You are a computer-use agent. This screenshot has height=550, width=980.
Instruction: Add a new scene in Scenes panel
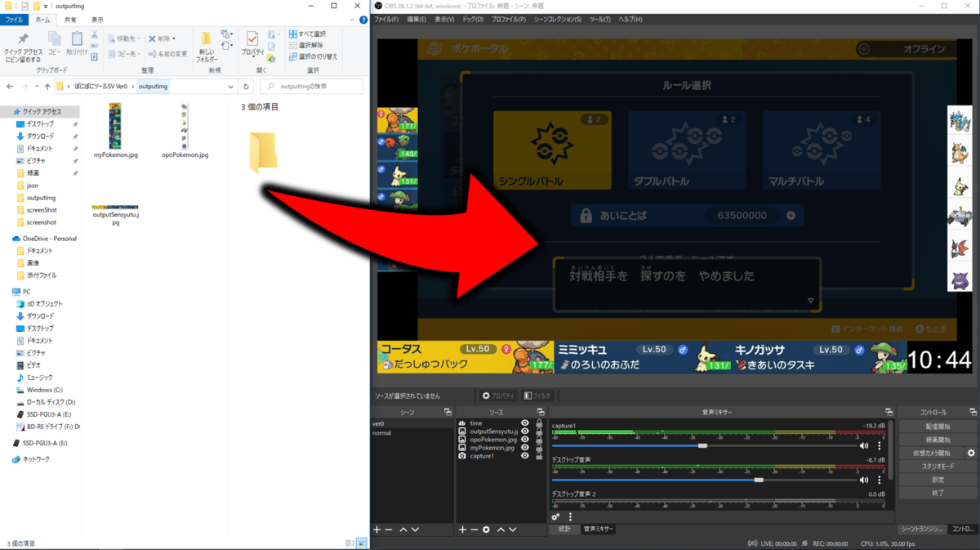(377, 530)
